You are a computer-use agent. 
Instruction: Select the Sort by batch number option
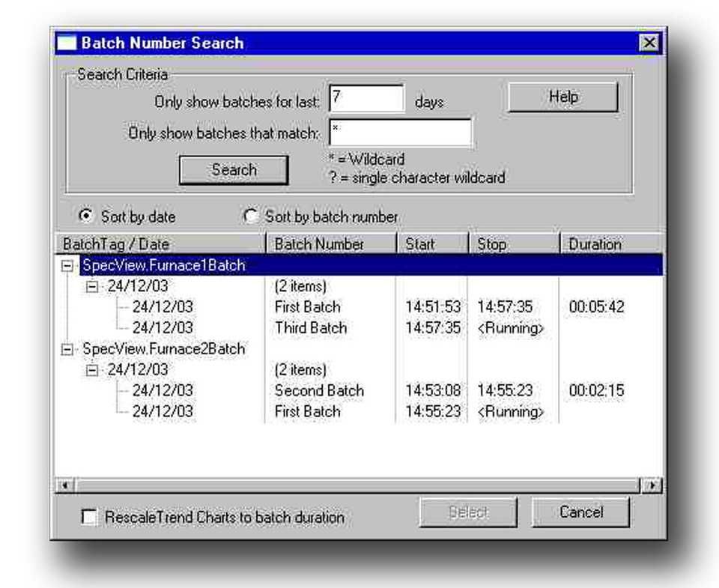(x=251, y=216)
